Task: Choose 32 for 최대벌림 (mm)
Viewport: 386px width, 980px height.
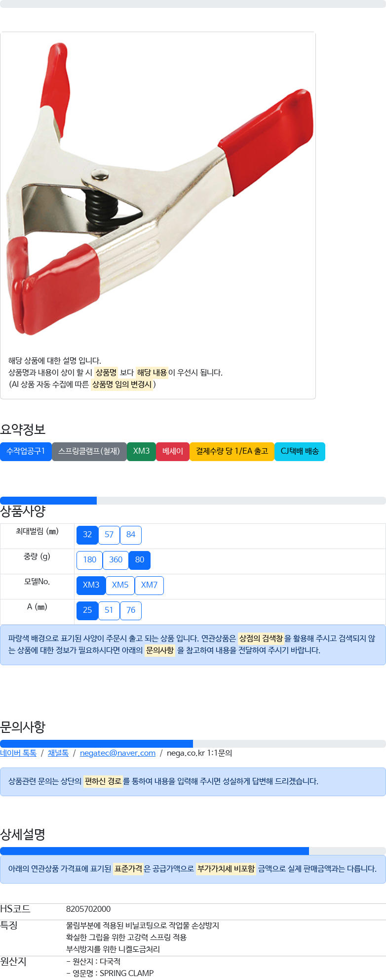Action: tap(87, 535)
